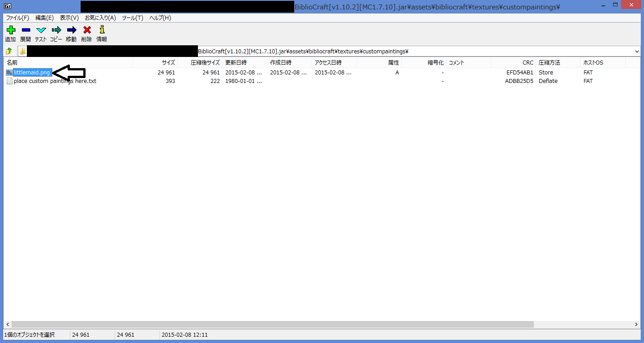Sort by 属性 column header
This screenshot has width=644, height=343.
click(x=379, y=63)
